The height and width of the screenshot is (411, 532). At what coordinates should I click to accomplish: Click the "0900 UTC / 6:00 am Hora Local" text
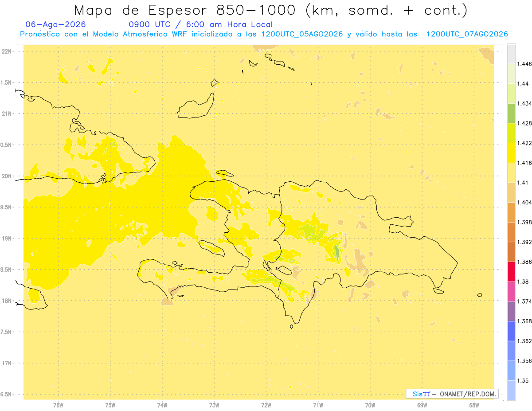(201, 24)
